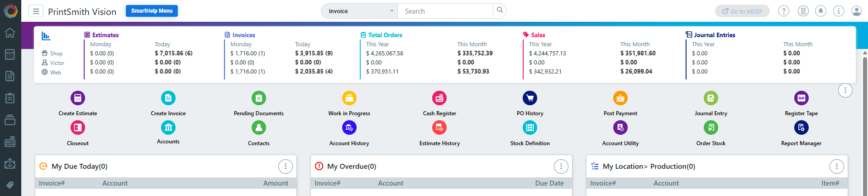
Task: Open the download box icon in left sidebar
Action: (x=10, y=163)
